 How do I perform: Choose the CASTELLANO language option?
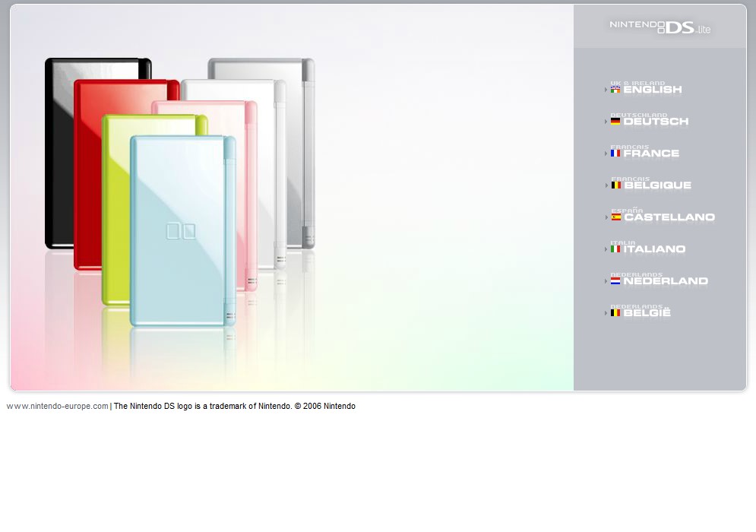[669, 217]
